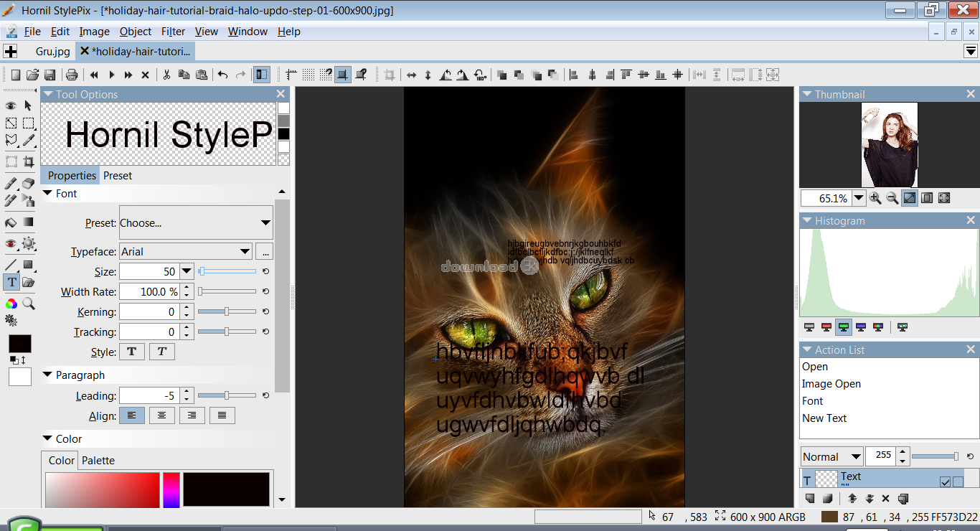Click the font Size input field
The image size is (980, 531).
149,271
